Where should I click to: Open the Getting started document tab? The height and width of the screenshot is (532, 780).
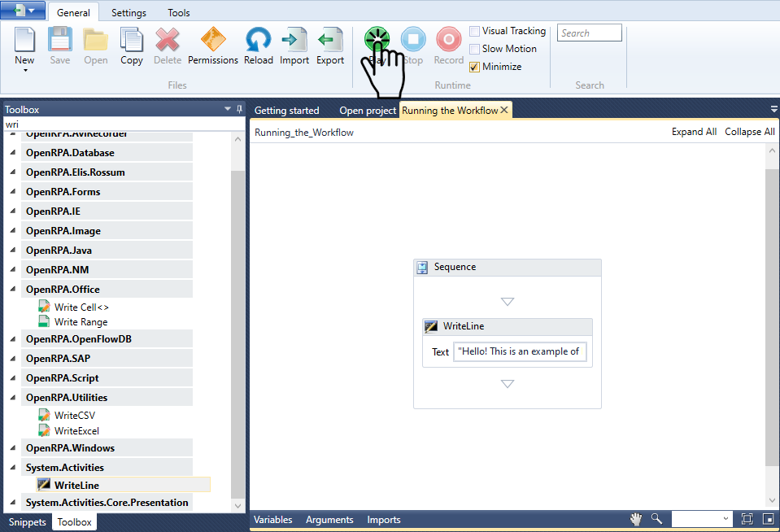click(x=287, y=111)
